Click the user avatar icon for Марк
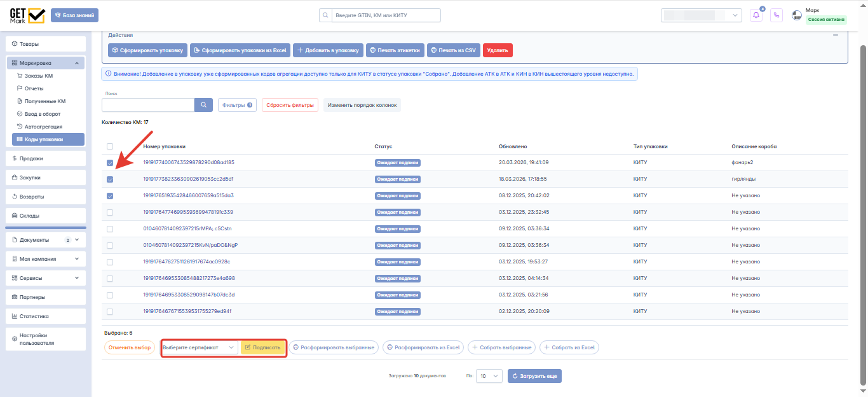 797,15
